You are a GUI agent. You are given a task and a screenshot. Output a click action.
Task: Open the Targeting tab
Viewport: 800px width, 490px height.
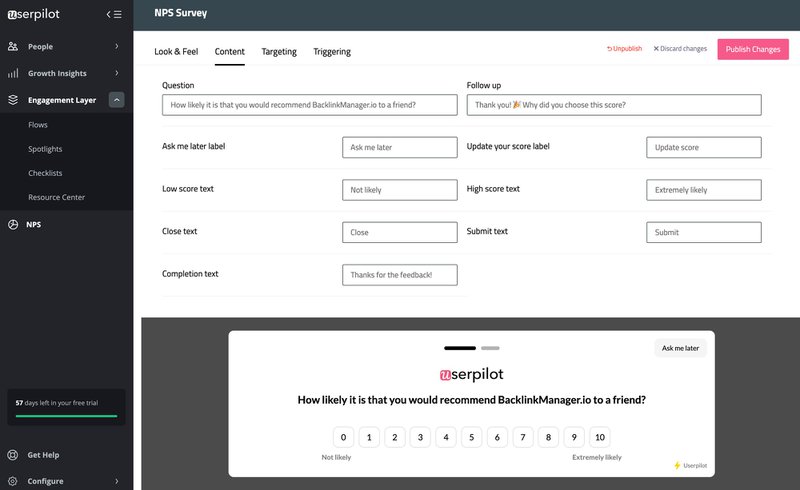coord(279,51)
